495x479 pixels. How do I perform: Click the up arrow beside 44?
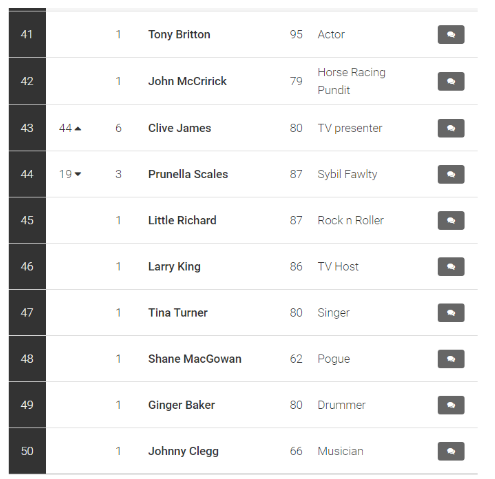(78, 129)
